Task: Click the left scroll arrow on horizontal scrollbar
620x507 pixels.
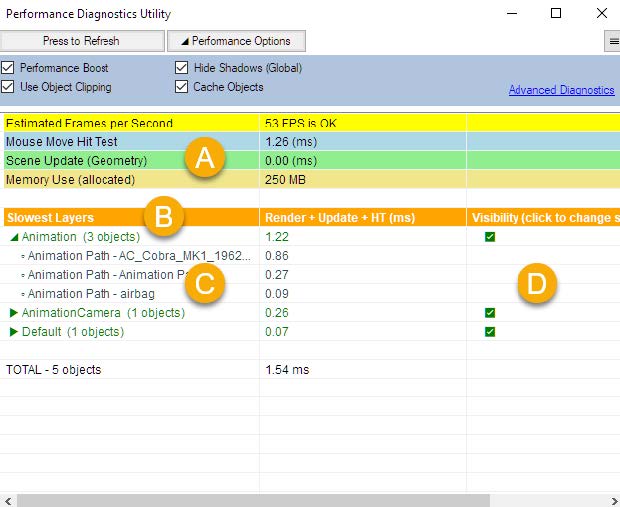Action: [9, 499]
